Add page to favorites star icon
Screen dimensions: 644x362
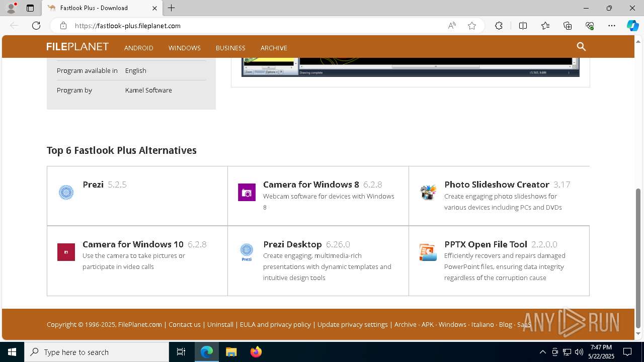point(472,26)
